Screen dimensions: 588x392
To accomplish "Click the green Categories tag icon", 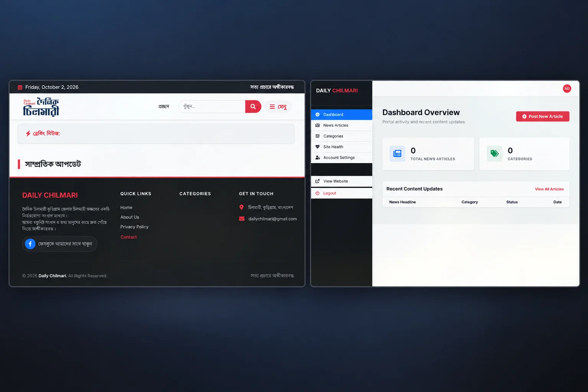I will pos(495,154).
